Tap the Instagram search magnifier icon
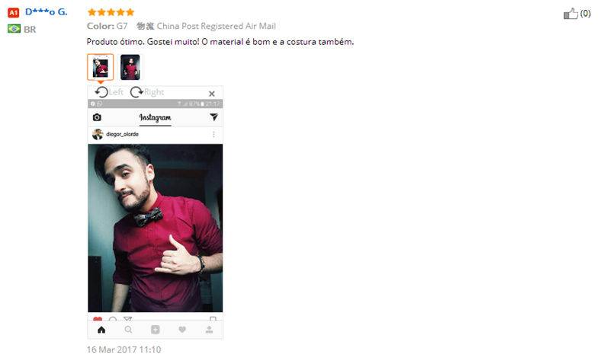The image size is (610, 364). 128,330
